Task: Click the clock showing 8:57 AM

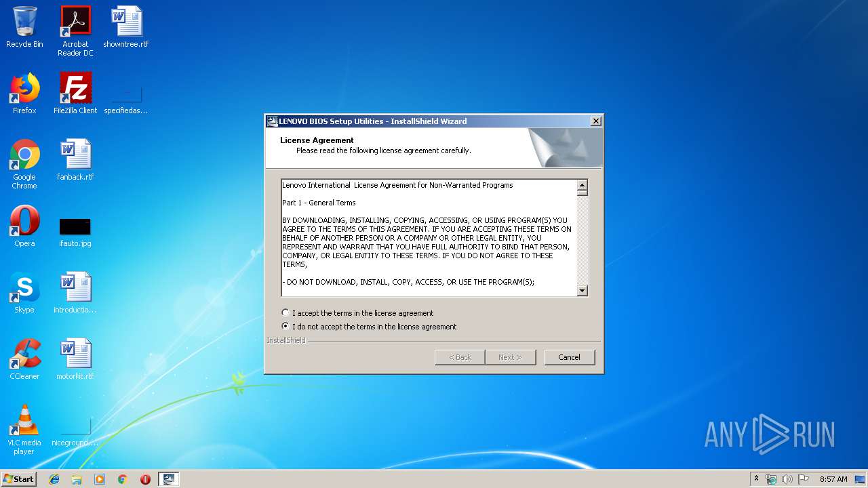Action: point(833,479)
